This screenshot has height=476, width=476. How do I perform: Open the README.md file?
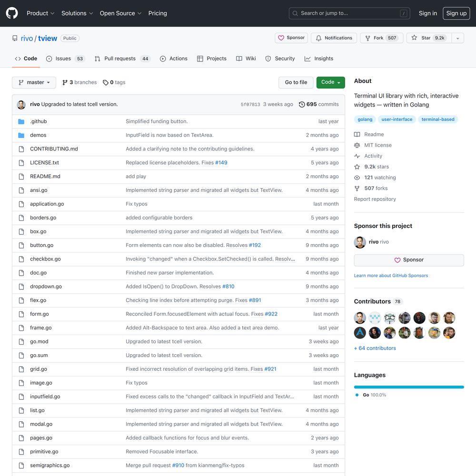tap(45, 177)
